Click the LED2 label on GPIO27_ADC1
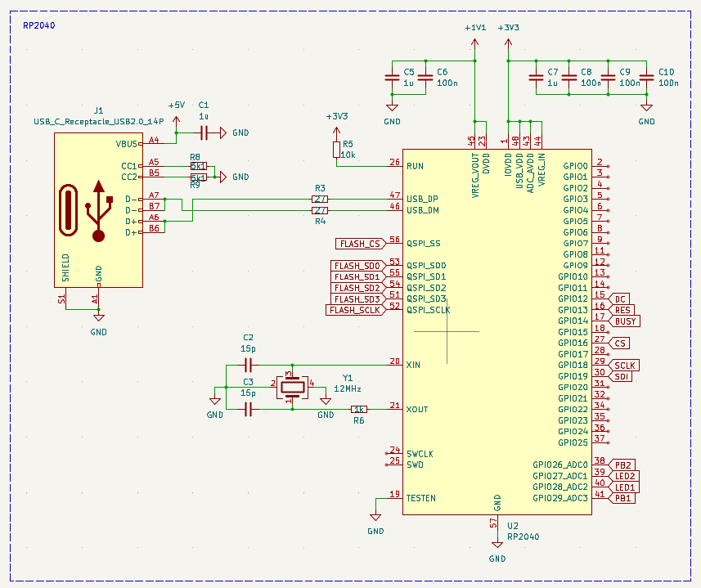The height and width of the screenshot is (588, 701). click(x=626, y=476)
